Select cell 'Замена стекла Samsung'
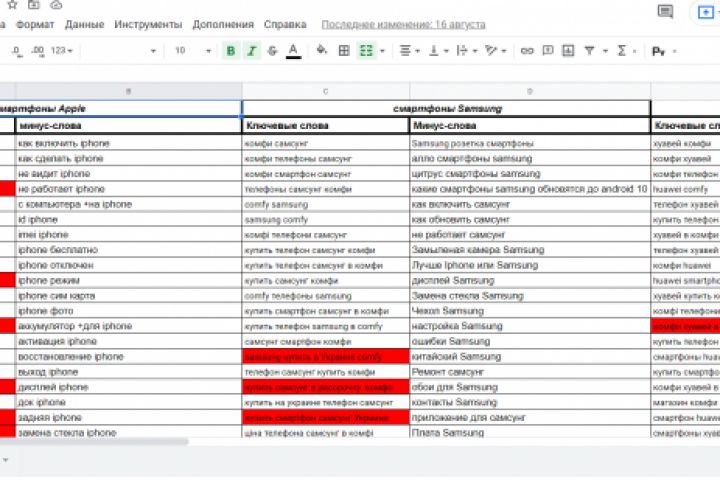Screen dimensions: 720x480 [530, 295]
